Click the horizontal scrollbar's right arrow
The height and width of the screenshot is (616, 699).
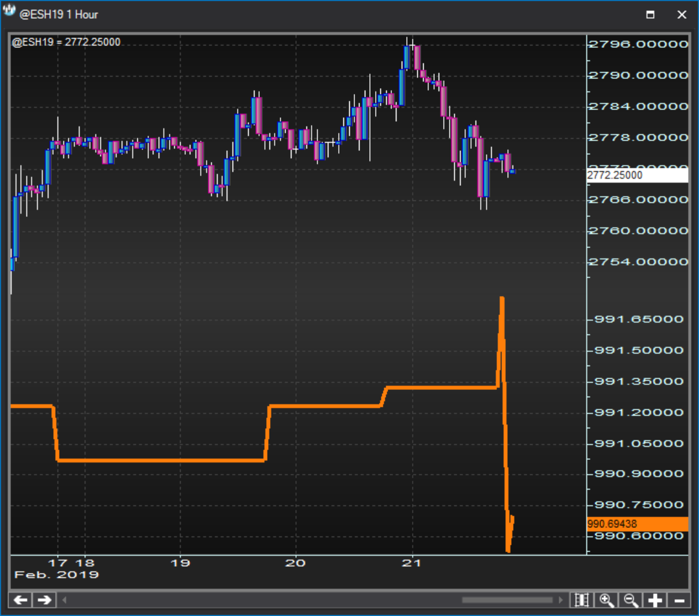561,600
